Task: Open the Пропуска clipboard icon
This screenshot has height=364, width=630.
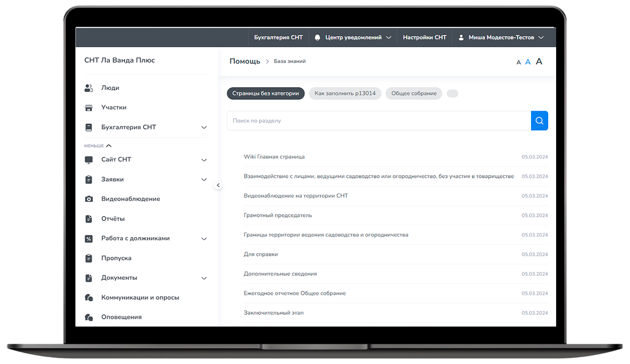Action: tap(89, 258)
